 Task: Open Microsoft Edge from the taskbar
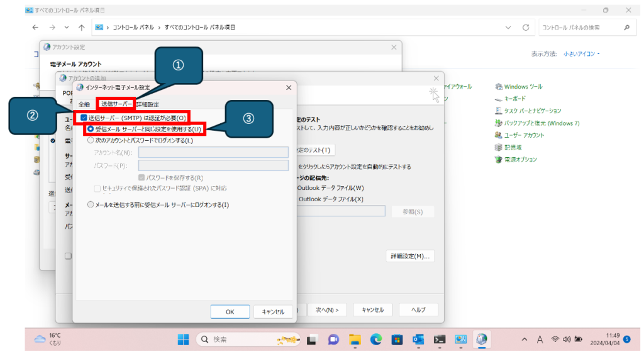point(376,340)
